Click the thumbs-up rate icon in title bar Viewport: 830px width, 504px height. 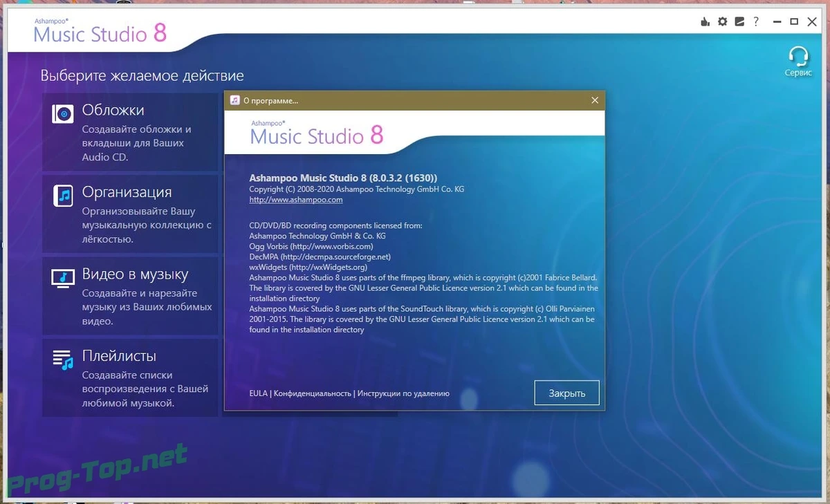click(705, 21)
